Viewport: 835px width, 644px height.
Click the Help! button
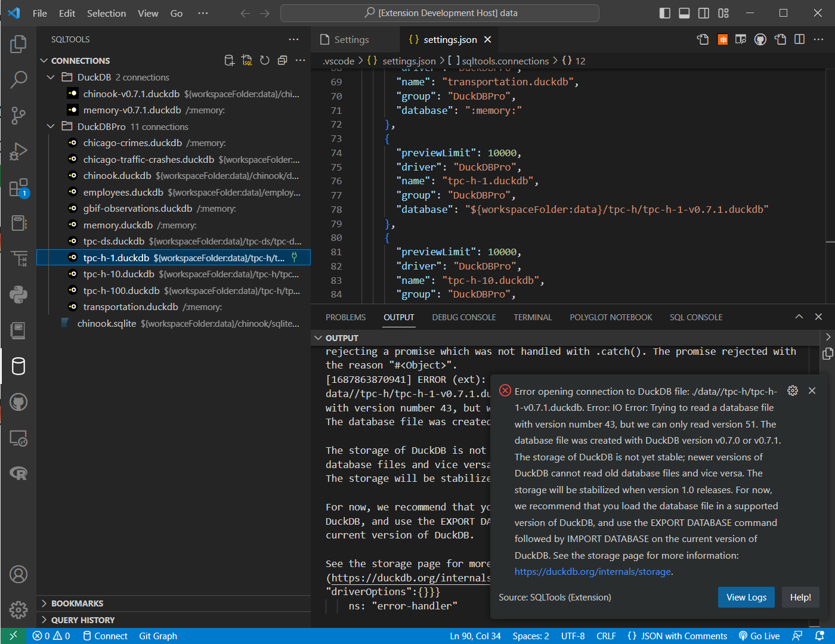point(800,597)
